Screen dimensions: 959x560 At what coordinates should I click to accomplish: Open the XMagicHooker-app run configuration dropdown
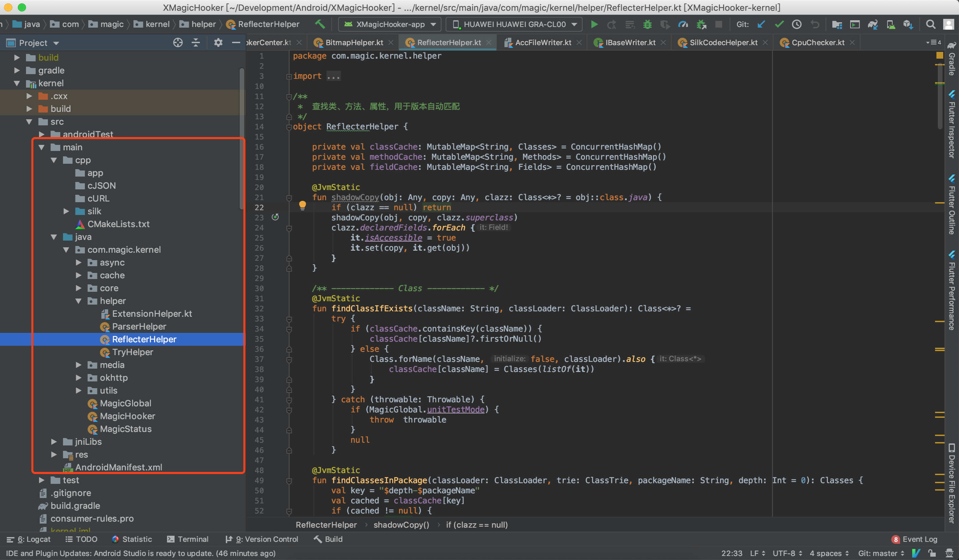[x=390, y=24]
